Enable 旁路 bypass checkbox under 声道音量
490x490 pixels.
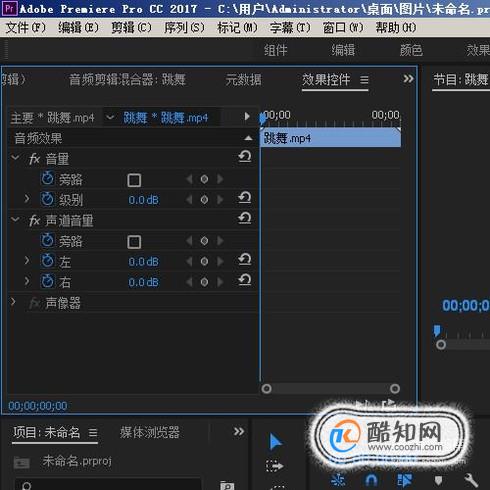[134, 242]
